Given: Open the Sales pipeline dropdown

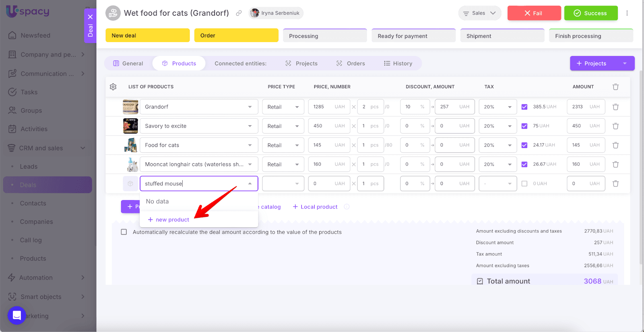Looking at the screenshot, I should pyautogui.click(x=479, y=13).
